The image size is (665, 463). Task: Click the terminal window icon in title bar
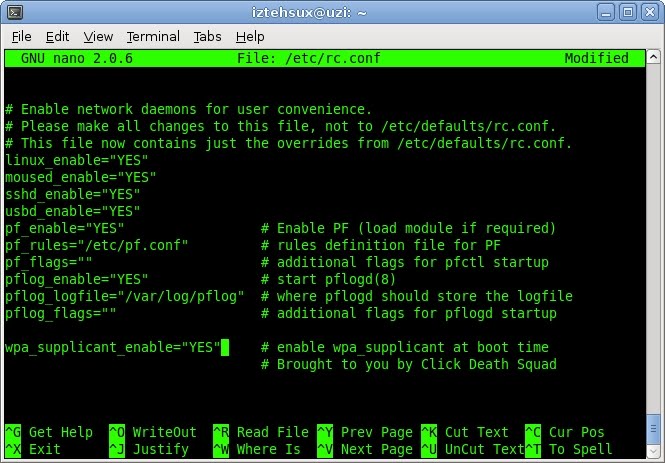pos(15,13)
